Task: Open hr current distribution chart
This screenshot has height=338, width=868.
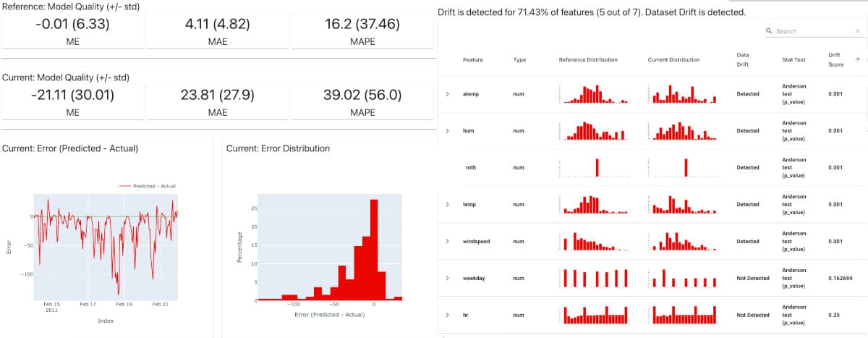Action: [684, 315]
